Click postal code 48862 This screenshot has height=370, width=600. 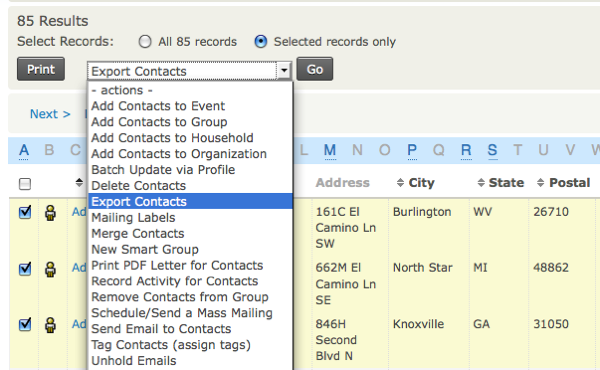pyautogui.click(x=551, y=268)
